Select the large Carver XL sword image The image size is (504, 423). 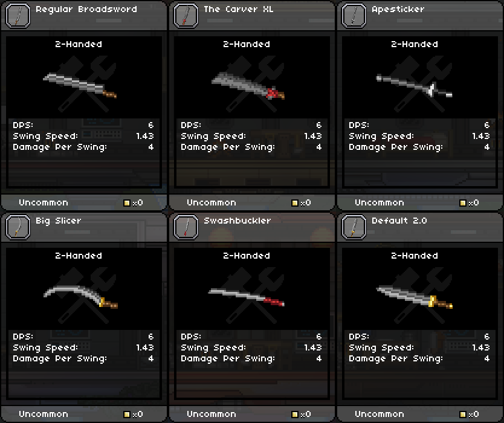click(248, 86)
